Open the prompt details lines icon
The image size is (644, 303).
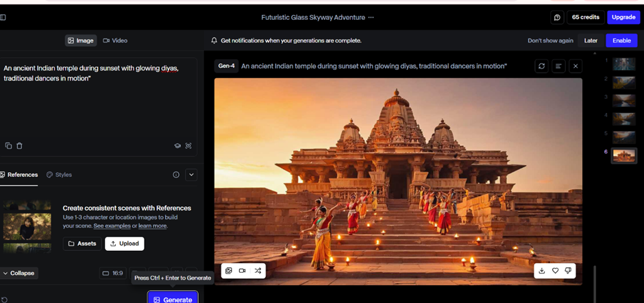[x=558, y=66]
